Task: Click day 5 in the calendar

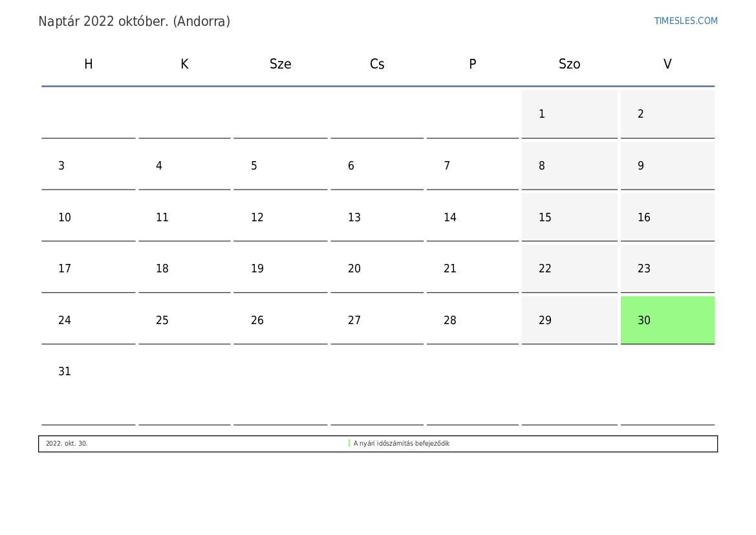Action: point(280,166)
